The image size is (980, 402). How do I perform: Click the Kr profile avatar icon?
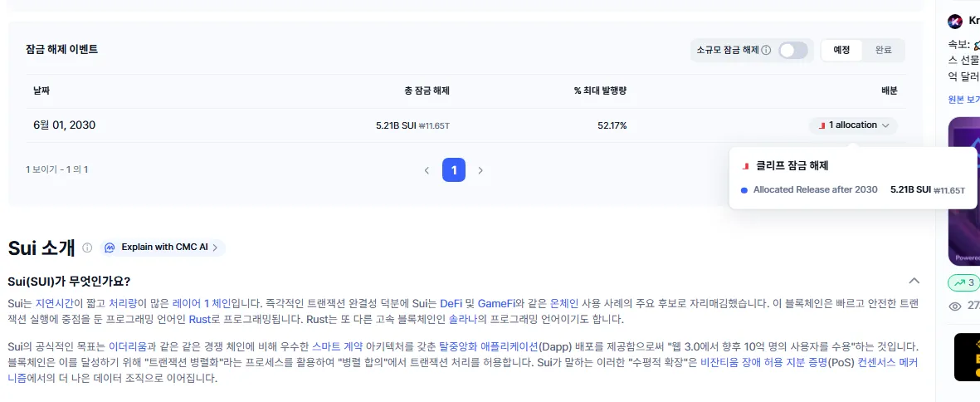pyautogui.click(x=955, y=22)
